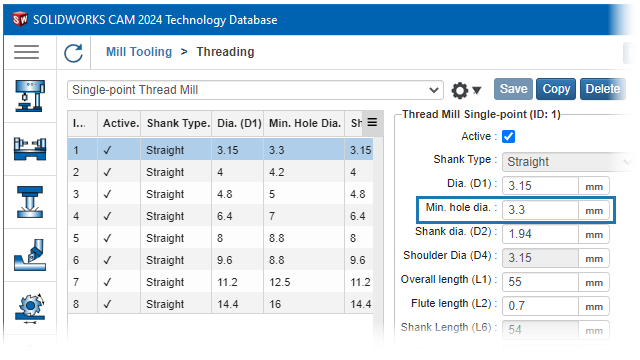The width and height of the screenshot is (640, 360).
Task: Edit the Flute length (L2) field
Action: click(x=540, y=306)
